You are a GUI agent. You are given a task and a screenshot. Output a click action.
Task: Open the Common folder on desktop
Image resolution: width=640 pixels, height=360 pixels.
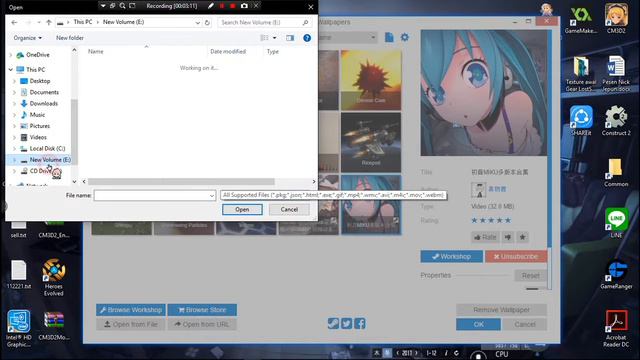(616, 172)
